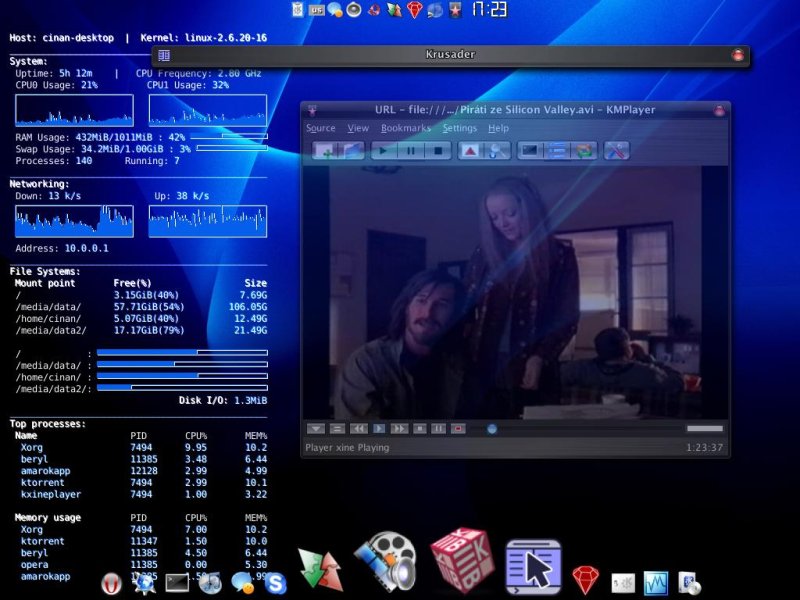
Task: Click the US keyboard layout tray icon
Action: tap(317, 10)
